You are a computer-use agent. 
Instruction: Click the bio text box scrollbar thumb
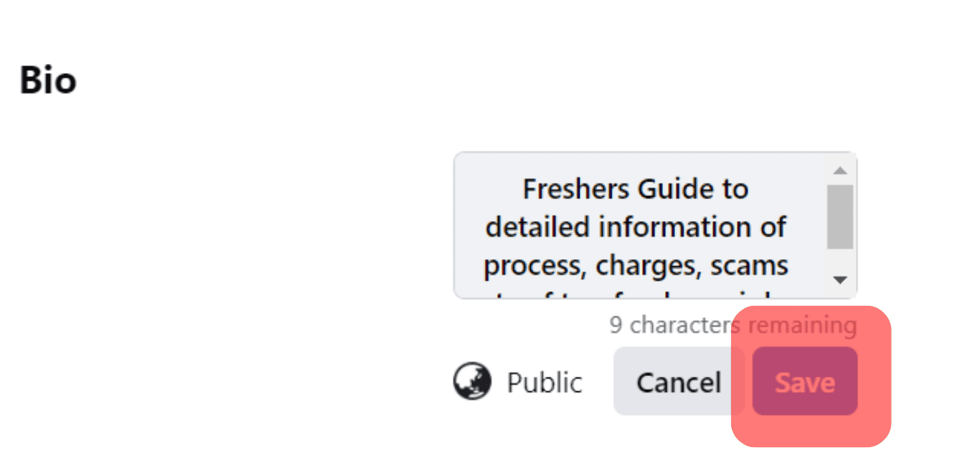click(x=840, y=217)
